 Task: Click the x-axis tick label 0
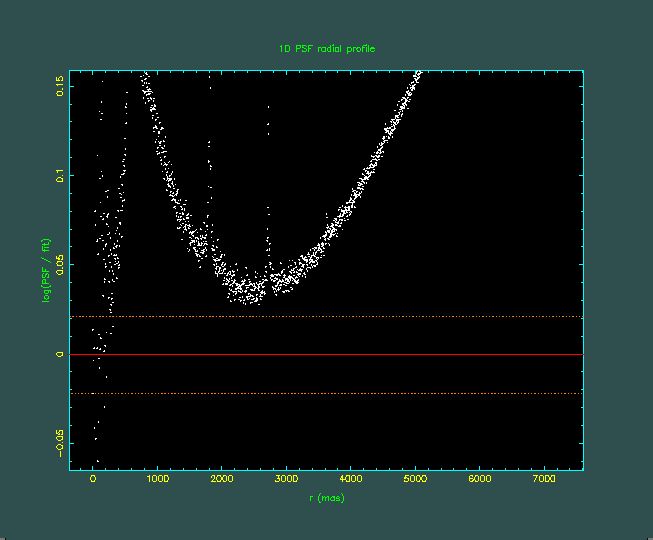(93, 481)
